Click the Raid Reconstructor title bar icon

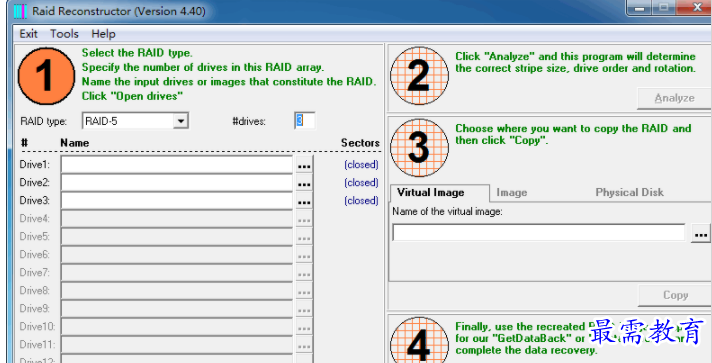20,11
